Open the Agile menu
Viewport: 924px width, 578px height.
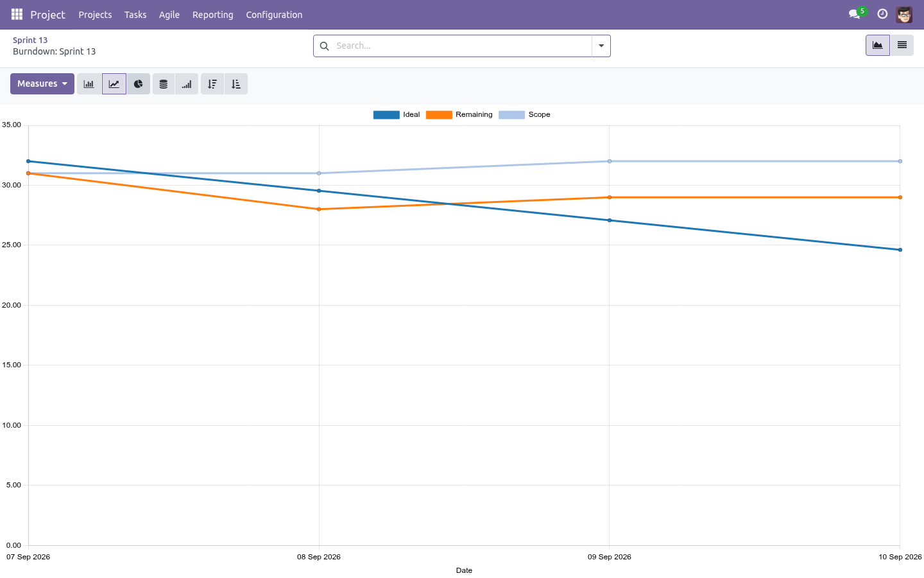169,15
